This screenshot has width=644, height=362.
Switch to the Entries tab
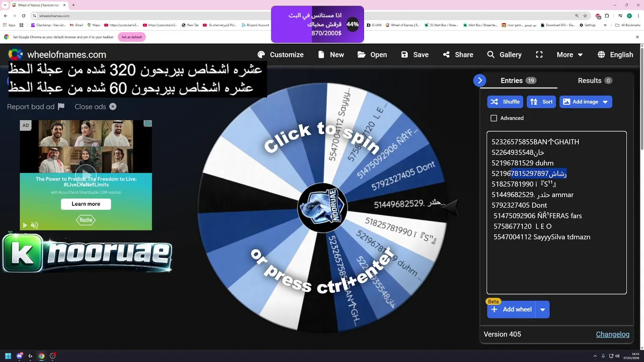click(518, 80)
